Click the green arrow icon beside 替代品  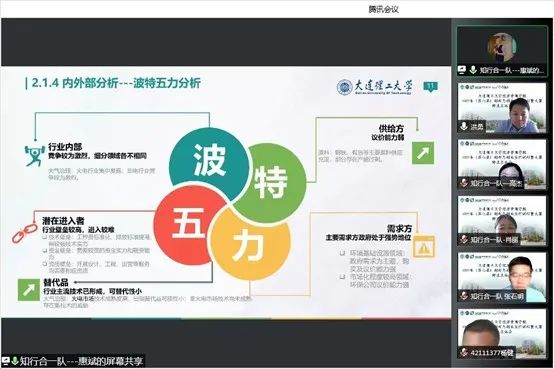click(x=29, y=290)
